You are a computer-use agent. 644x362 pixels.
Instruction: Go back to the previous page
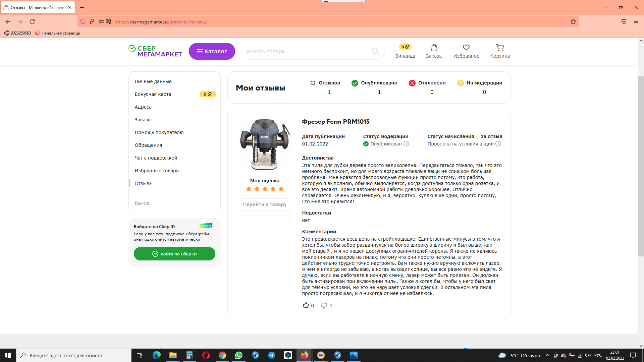pyautogui.click(x=8, y=22)
